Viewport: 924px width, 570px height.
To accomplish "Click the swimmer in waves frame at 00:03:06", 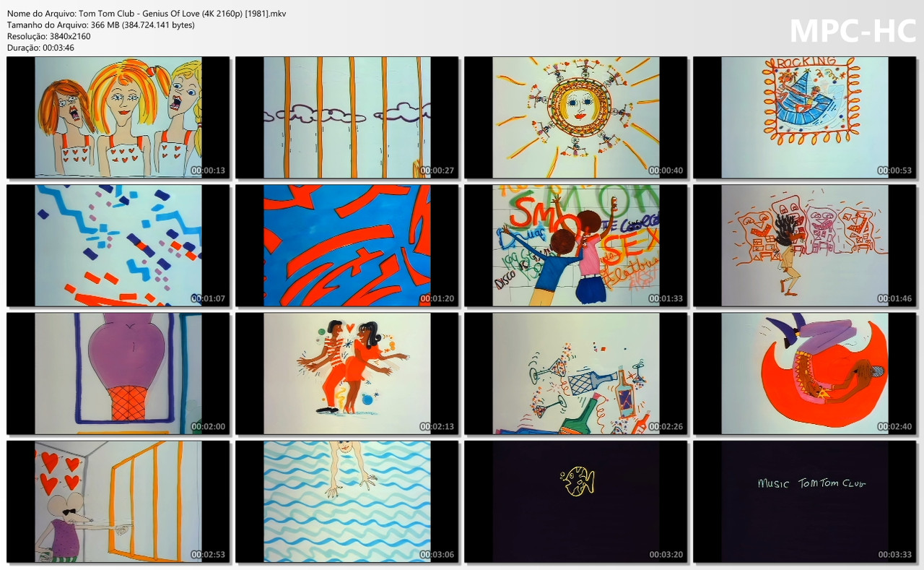I will (346, 501).
